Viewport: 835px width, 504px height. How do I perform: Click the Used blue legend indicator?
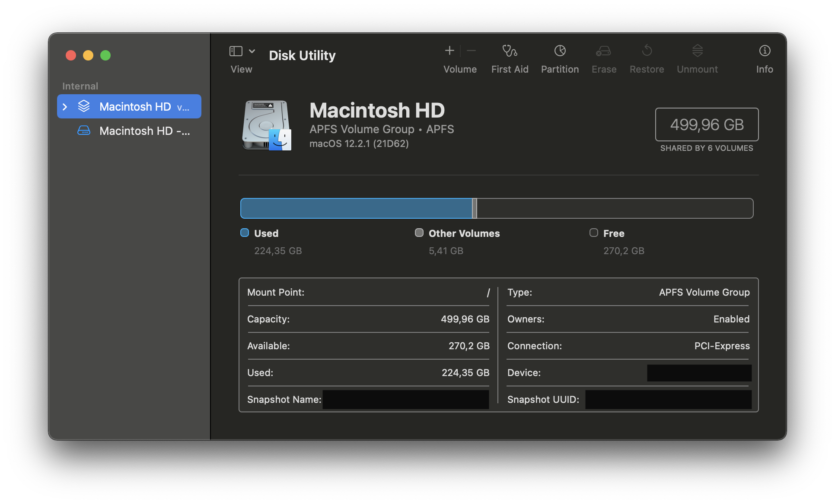tap(245, 233)
